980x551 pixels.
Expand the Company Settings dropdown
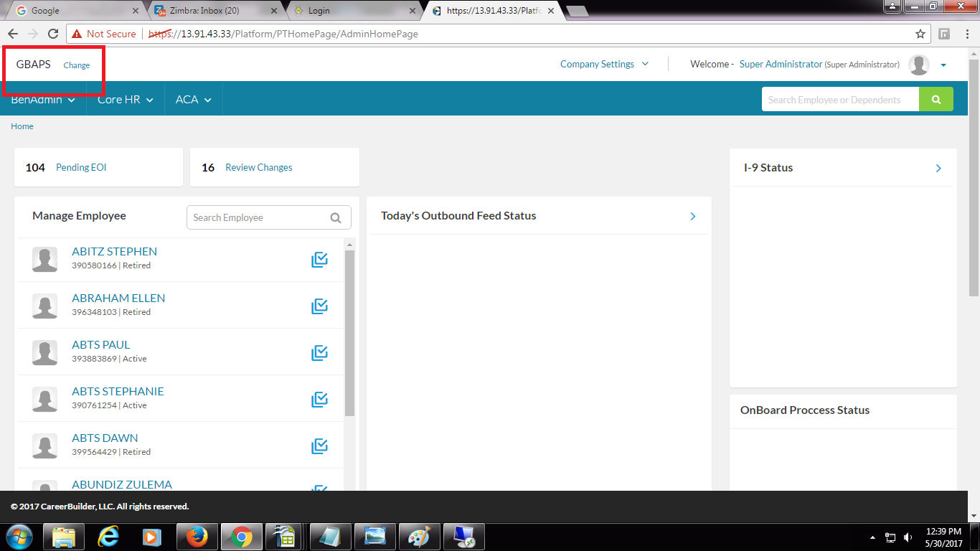click(604, 64)
